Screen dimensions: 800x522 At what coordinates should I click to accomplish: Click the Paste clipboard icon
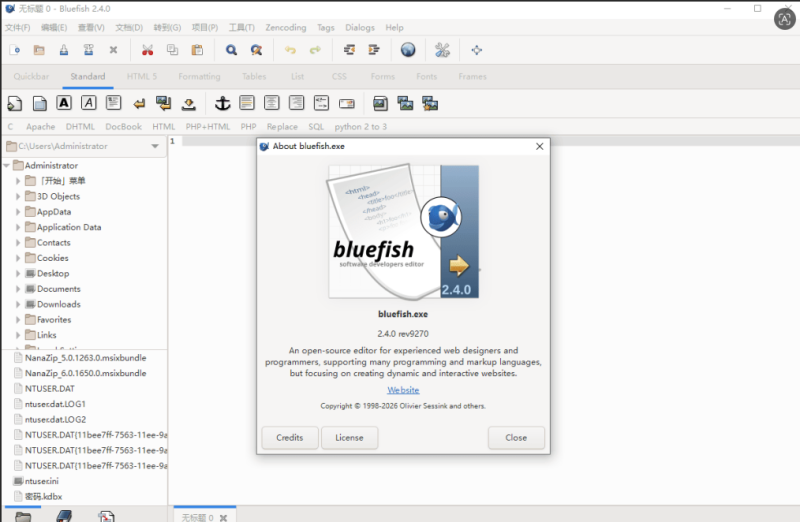pyautogui.click(x=197, y=50)
